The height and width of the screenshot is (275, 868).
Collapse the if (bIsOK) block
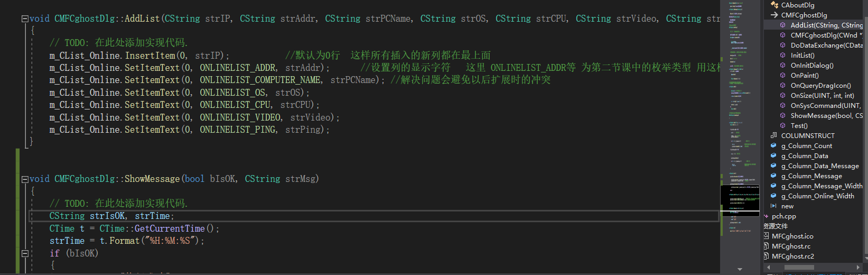(25, 253)
